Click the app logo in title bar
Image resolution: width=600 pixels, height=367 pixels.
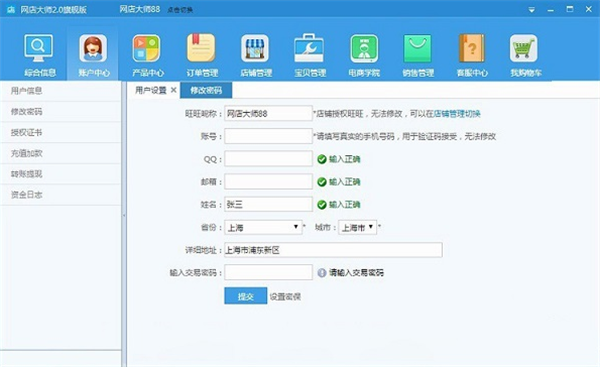(x=11, y=10)
